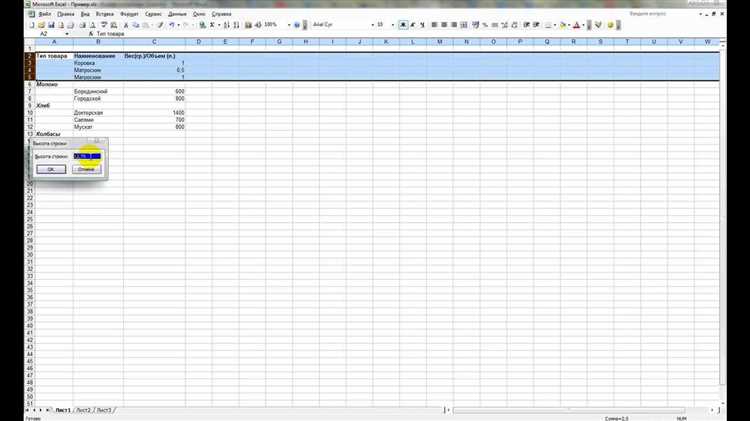
Task: Click the Currency format icon
Action: [x=475, y=25]
